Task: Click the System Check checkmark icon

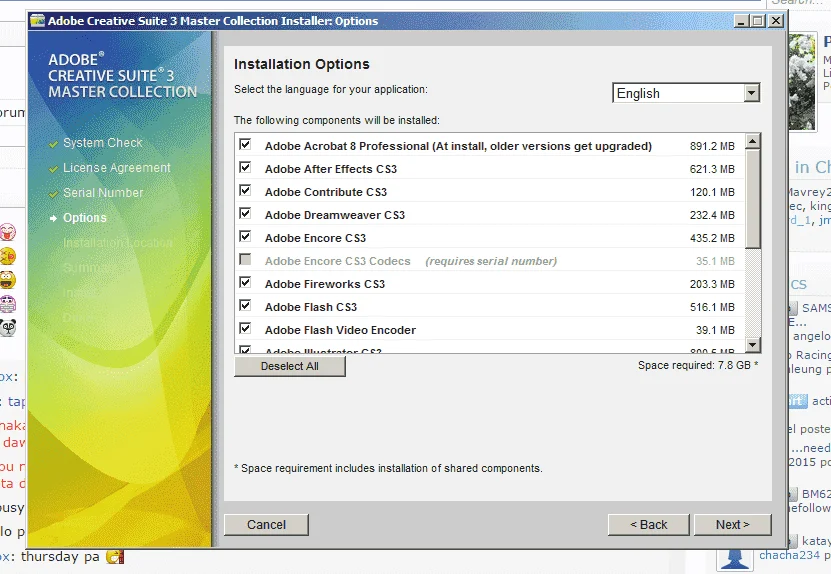Action: [53, 144]
